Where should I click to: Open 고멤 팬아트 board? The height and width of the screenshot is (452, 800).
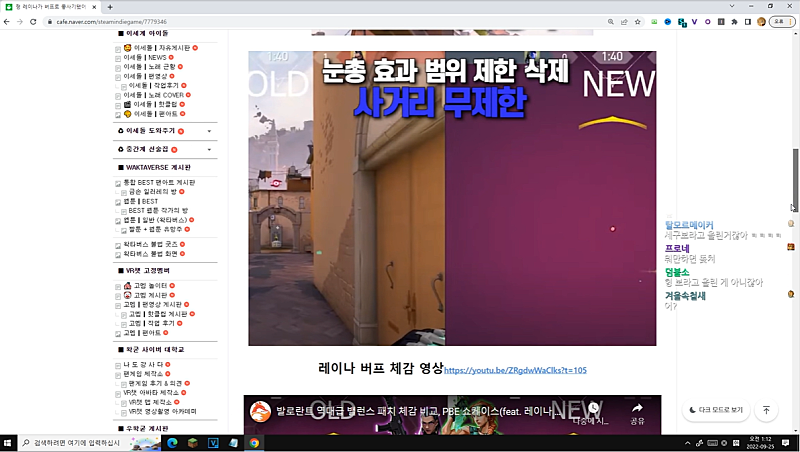tap(142, 333)
